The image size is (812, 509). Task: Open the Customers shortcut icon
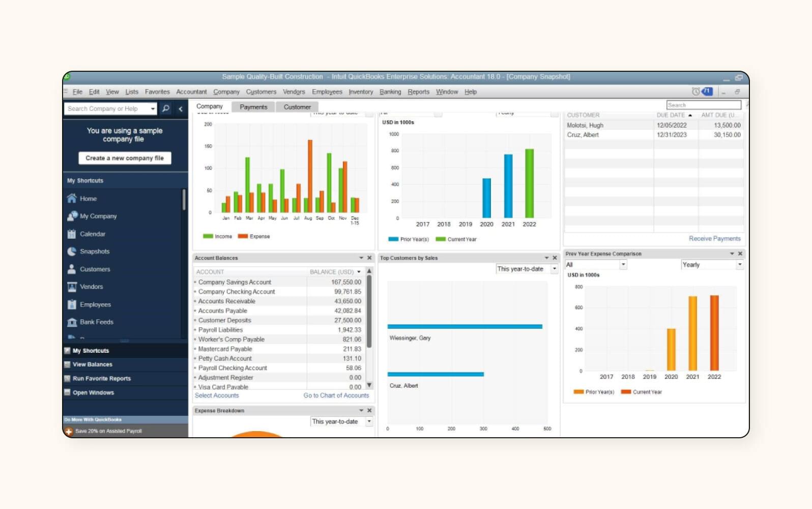(72, 269)
